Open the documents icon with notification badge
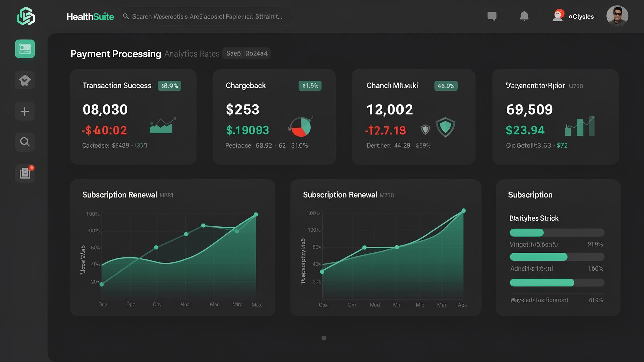 tap(25, 173)
